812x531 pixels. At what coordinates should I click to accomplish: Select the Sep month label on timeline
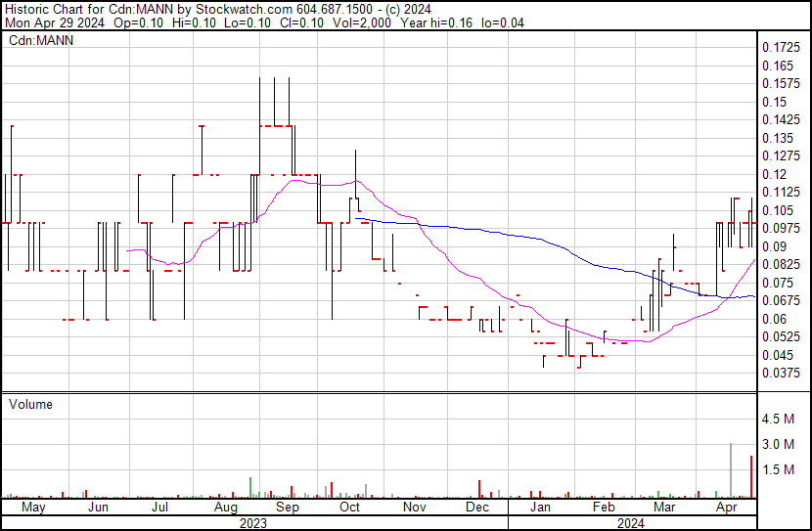click(288, 508)
